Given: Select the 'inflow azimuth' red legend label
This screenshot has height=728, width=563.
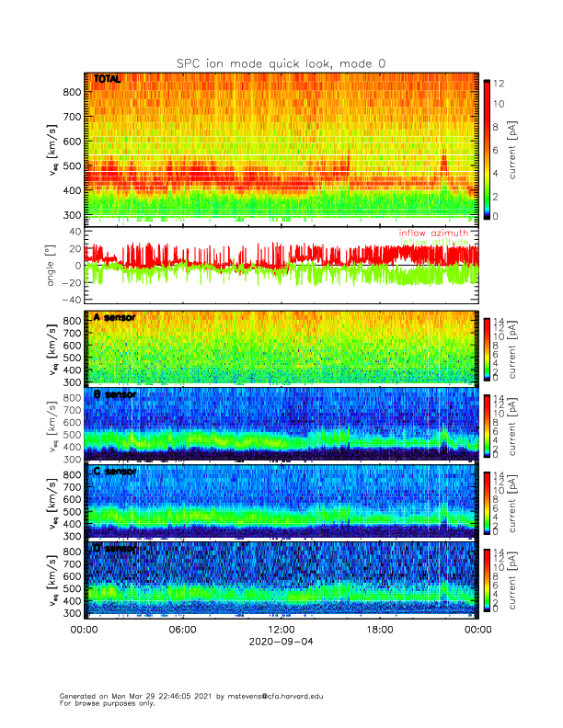Looking at the screenshot, I should [x=432, y=233].
